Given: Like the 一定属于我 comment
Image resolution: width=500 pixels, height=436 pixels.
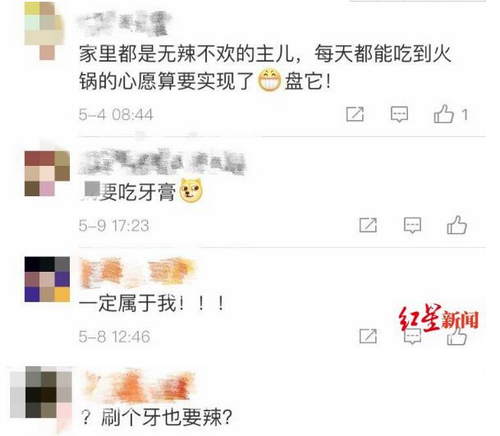Looking at the screenshot, I should tap(457, 336).
